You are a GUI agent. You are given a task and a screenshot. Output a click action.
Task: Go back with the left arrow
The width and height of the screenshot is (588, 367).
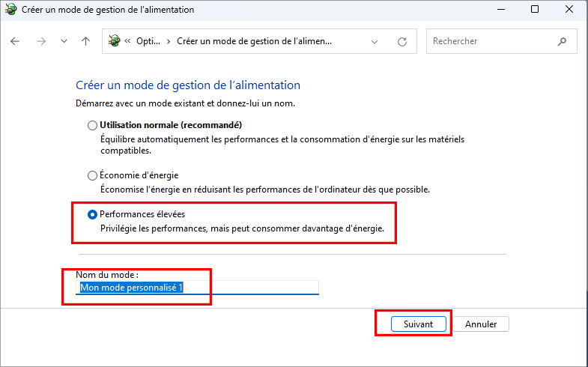click(15, 41)
